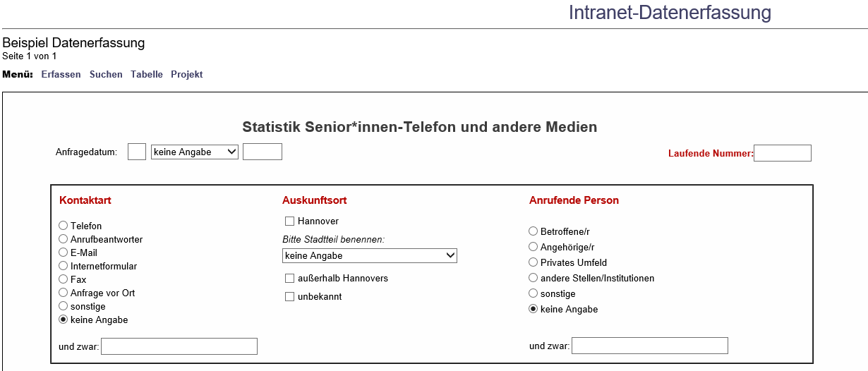Go to the Suchen menu
Viewport: 868px width, 371px height.
(x=106, y=75)
